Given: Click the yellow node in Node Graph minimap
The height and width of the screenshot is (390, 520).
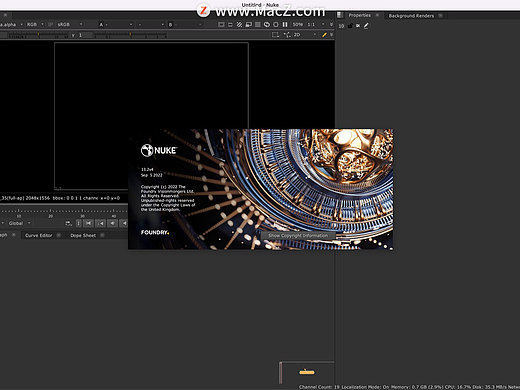Looking at the screenshot, I should pyautogui.click(x=307, y=372).
